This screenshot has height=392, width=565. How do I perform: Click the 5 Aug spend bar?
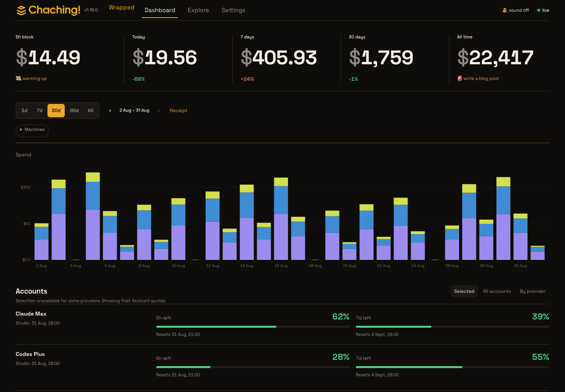(93, 216)
